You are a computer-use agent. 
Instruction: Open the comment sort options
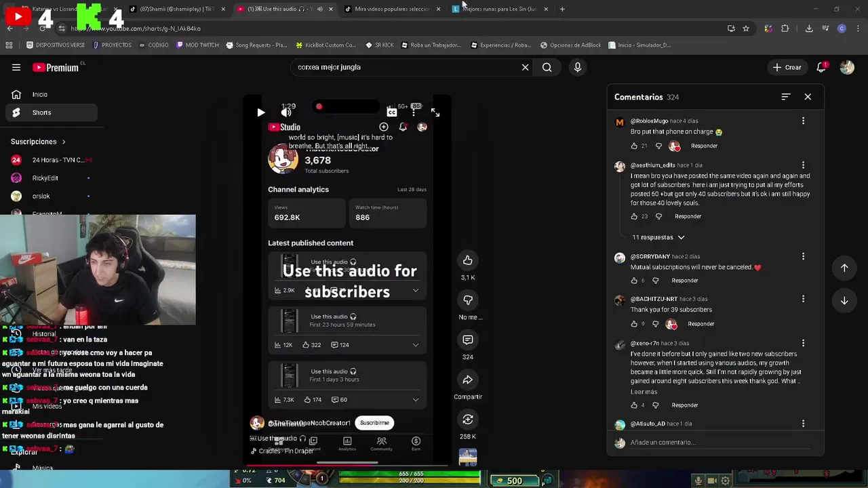click(785, 97)
